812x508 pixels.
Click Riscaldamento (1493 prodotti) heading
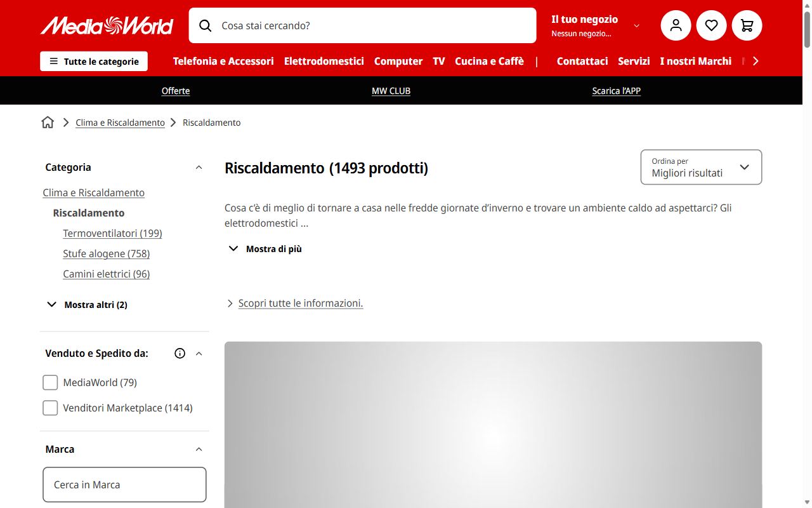point(326,168)
